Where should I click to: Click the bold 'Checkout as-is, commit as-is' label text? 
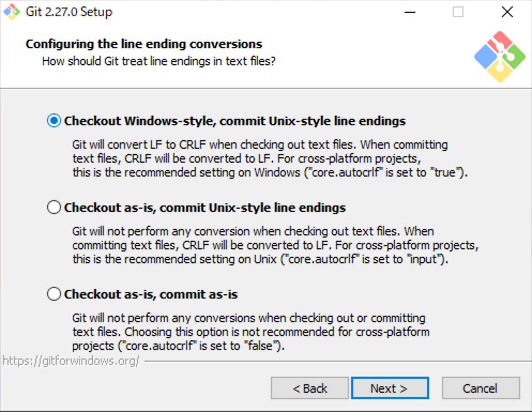click(x=151, y=294)
